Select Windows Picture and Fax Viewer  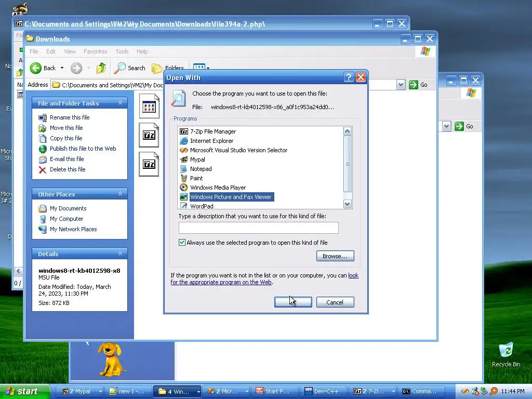point(227,197)
